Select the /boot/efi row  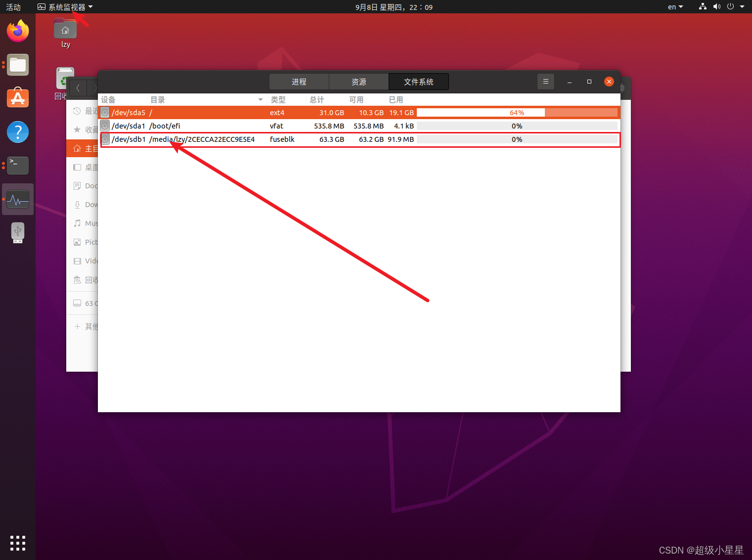[x=359, y=126]
